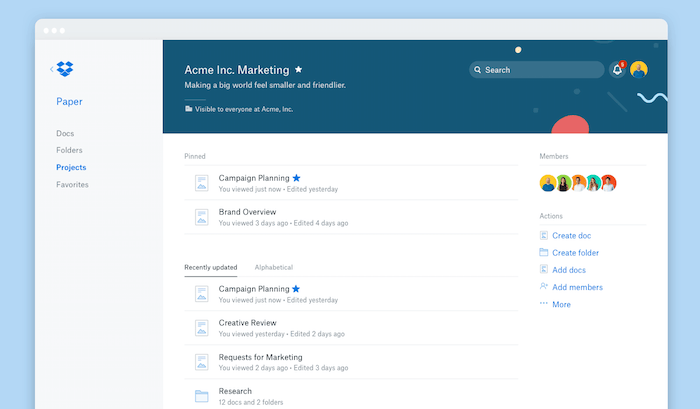Open the Research folder icon

[201, 396]
